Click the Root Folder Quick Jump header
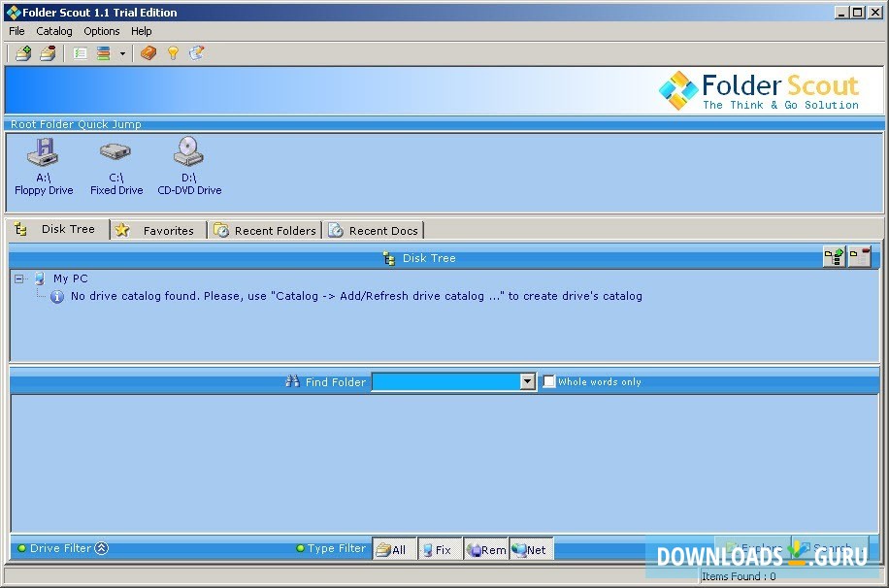Screen dimensions: 889x588 (x=76, y=124)
